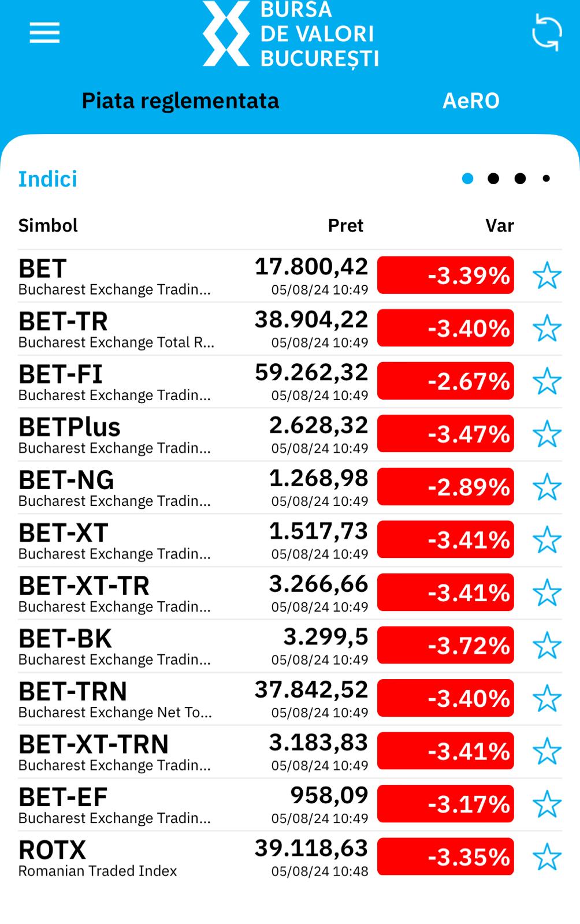Favorite the BET index star
Image resolution: width=580 pixels, height=924 pixels.
click(546, 275)
